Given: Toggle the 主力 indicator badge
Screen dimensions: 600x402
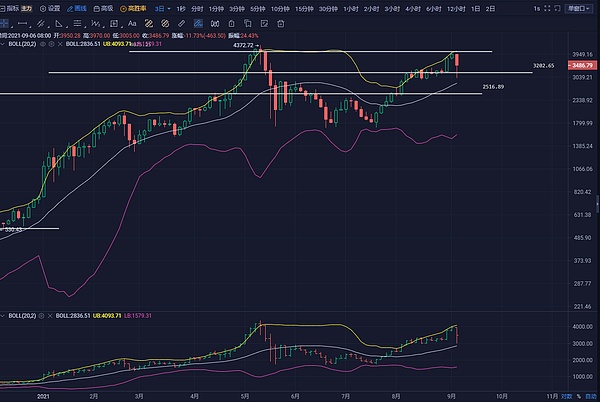Looking at the screenshot, I should point(30,8).
